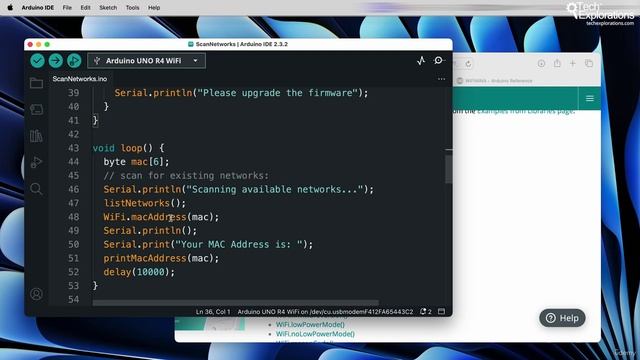Image resolution: width=640 pixels, height=360 pixels.
Task: Click the 'byte mac[6];' code line
Action: 136,162
